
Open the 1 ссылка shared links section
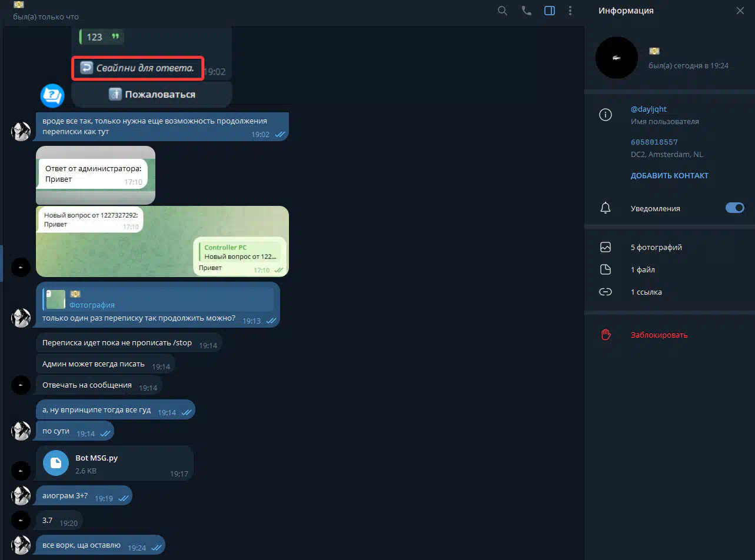point(646,292)
